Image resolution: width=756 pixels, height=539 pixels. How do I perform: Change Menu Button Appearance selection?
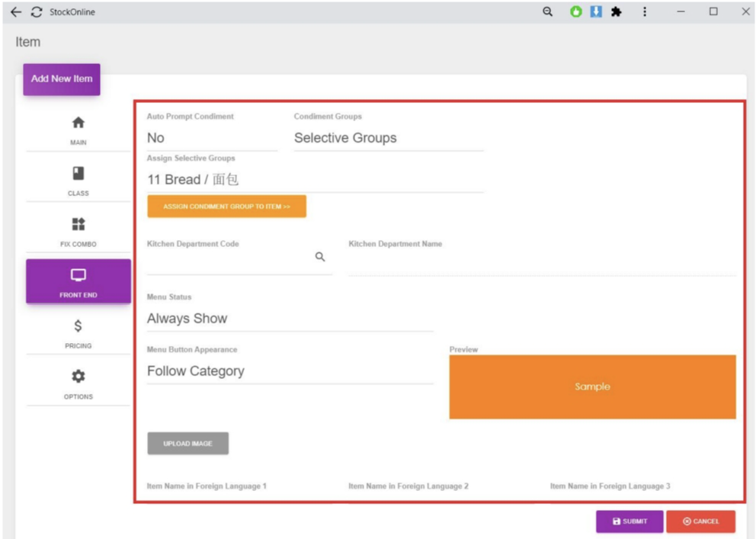(x=290, y=371)
